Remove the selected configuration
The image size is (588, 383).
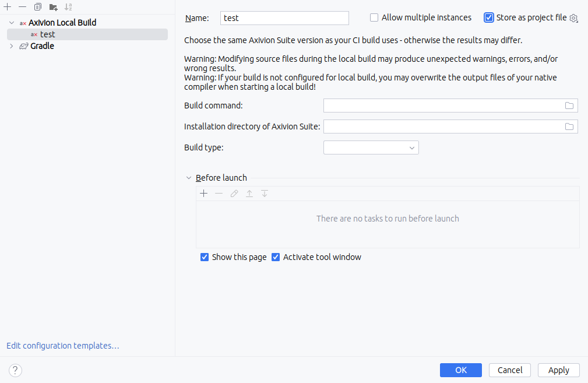[23, 7]
